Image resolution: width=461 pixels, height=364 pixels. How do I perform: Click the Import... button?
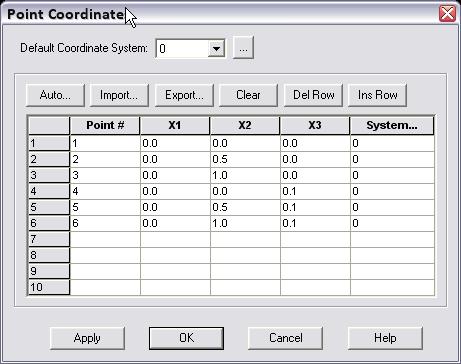119,95
